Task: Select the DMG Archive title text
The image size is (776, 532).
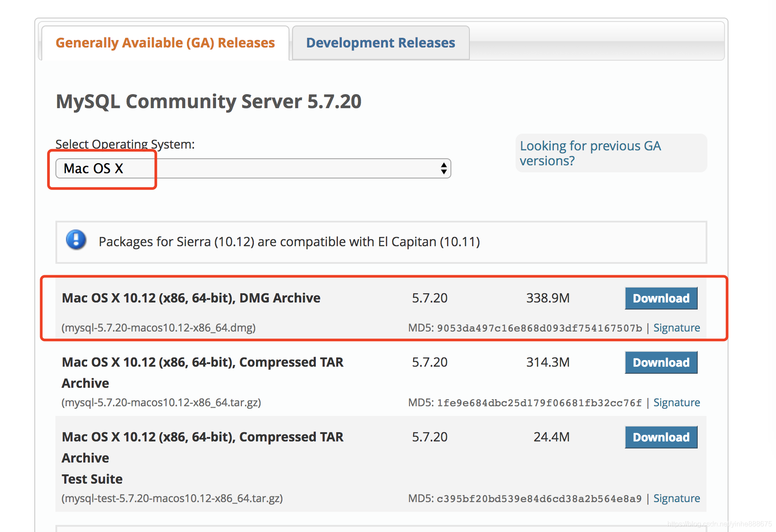Action: pyautogui.click(x=191, y=298)
